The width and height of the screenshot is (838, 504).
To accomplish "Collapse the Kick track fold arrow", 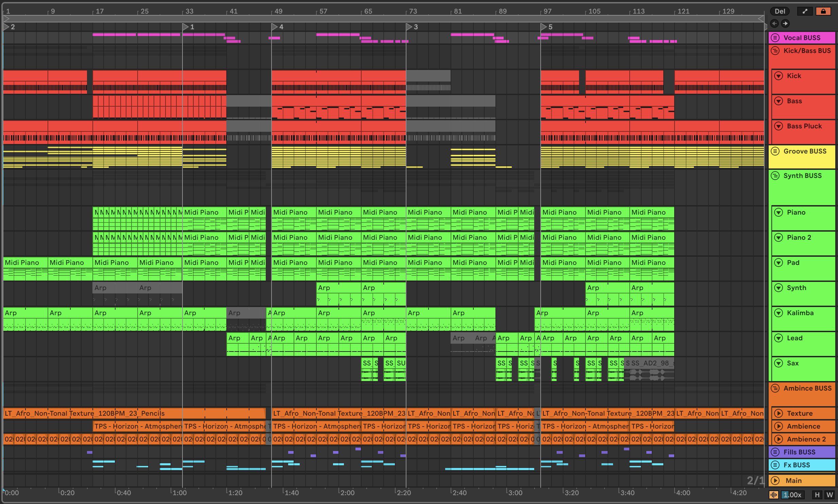I will click(778, 76).
